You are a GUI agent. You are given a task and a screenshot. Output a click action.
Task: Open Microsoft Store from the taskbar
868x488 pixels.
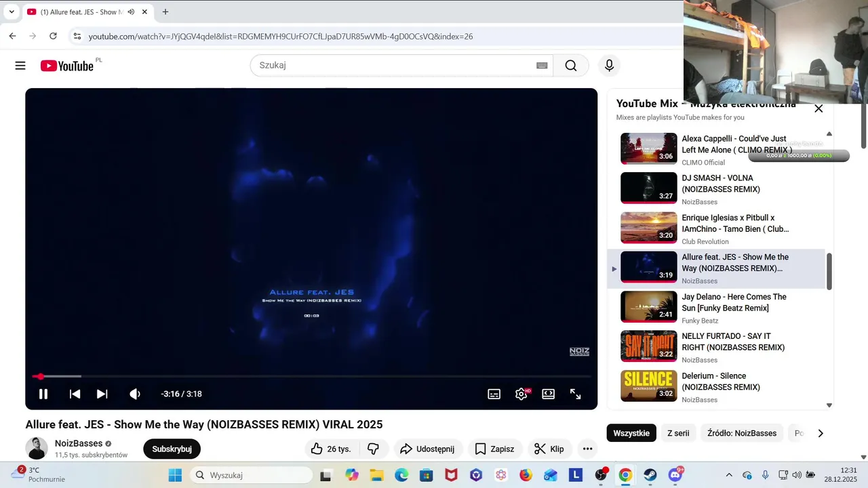point(426,475)
